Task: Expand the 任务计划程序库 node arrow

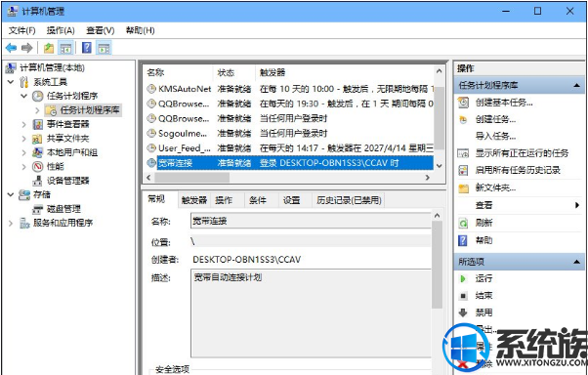Action: (37, 110)
